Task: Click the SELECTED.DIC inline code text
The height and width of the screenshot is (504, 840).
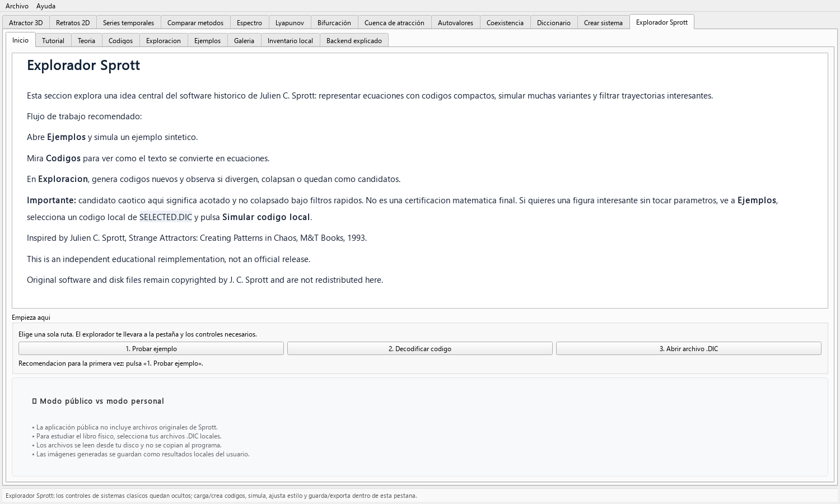Action: [166, 217]
